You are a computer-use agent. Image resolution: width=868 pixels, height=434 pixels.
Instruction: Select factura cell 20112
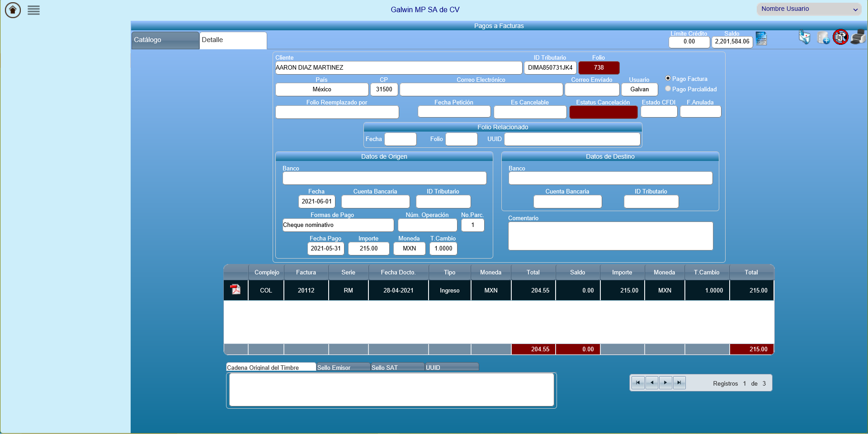tap(306, 290)
